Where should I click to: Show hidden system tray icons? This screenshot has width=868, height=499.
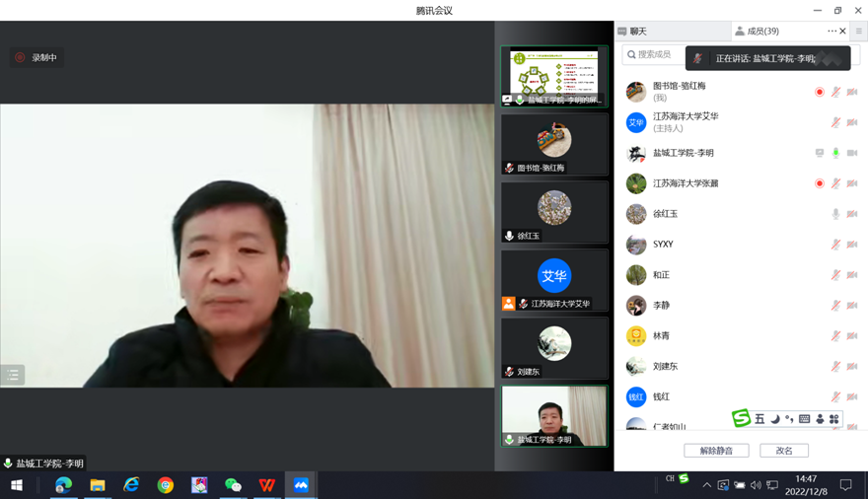(706, 485)
